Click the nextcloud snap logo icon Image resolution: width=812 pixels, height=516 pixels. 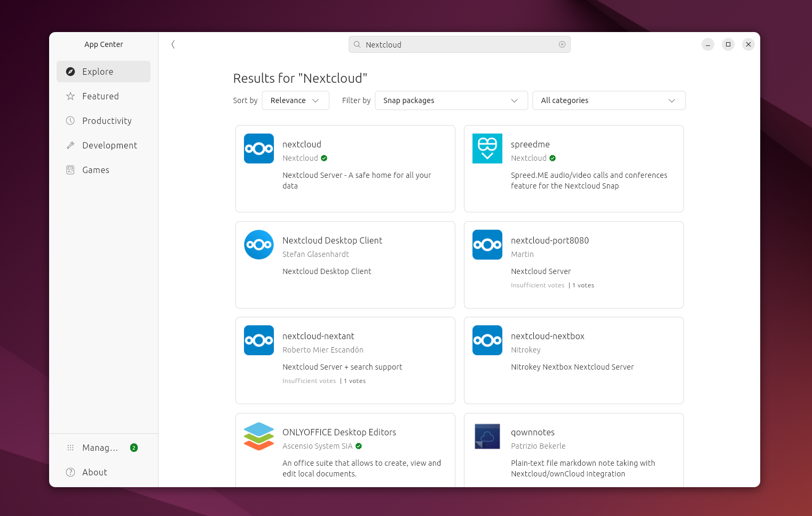(259, 148)
